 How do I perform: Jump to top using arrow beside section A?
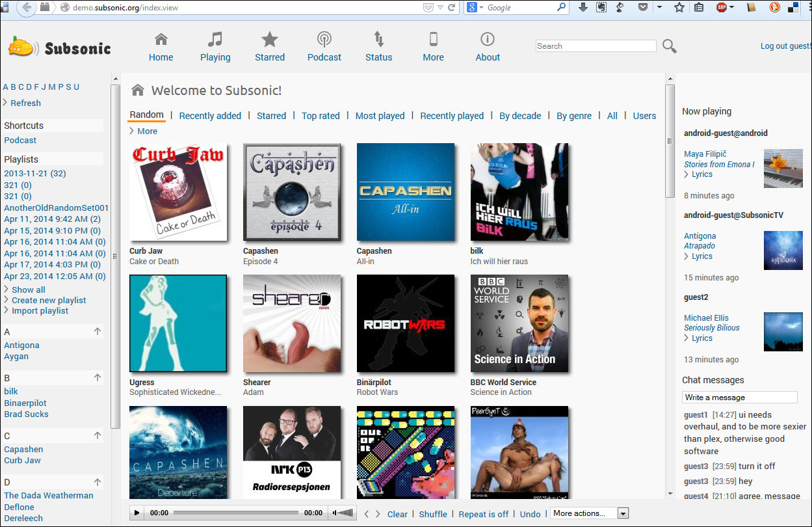98,331
